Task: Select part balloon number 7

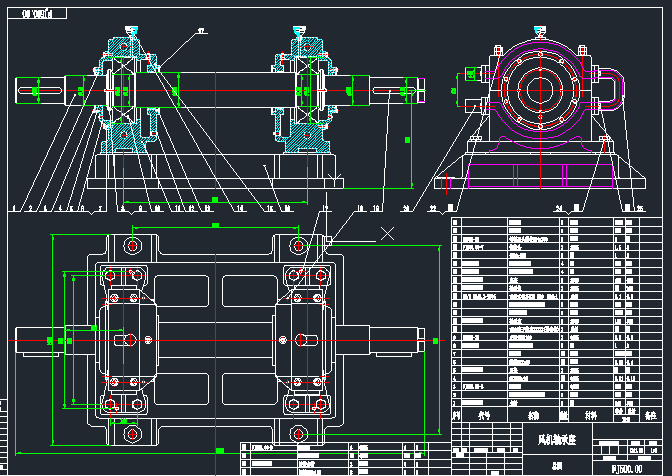Action: (100, 209)
